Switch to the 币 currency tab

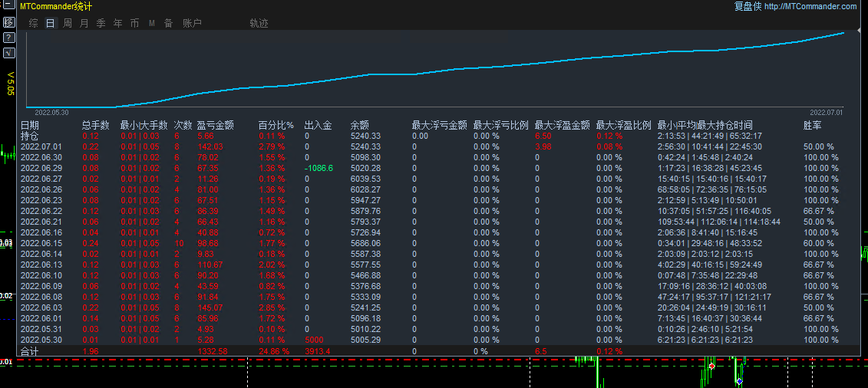coord(134,23)
